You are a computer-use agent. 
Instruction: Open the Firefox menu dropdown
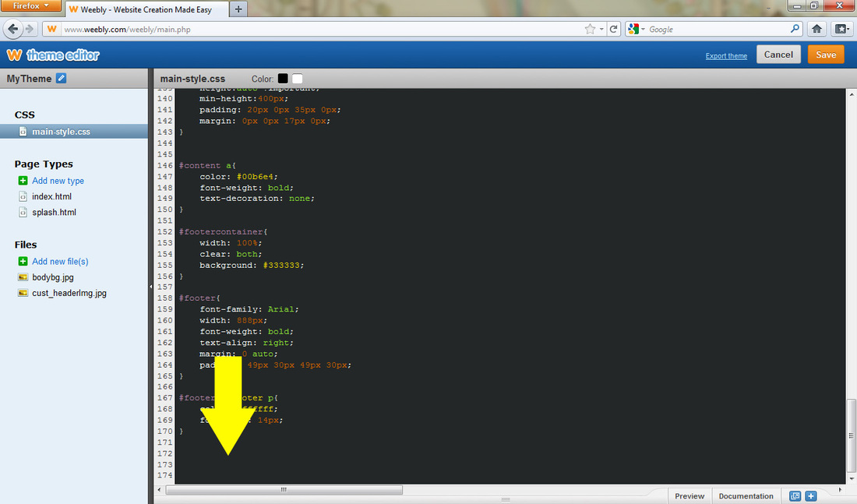tap(31, 6)
